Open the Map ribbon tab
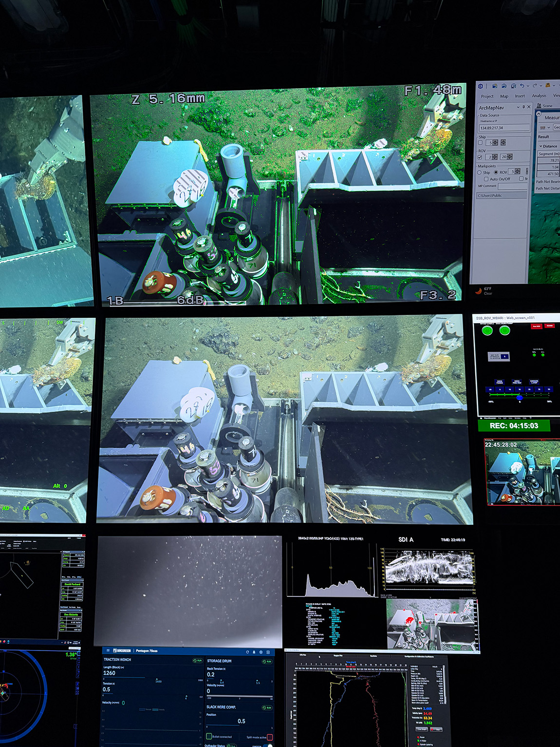Image resolution: width=560 pixels, height=747 pixels. (x=504, y=96)
